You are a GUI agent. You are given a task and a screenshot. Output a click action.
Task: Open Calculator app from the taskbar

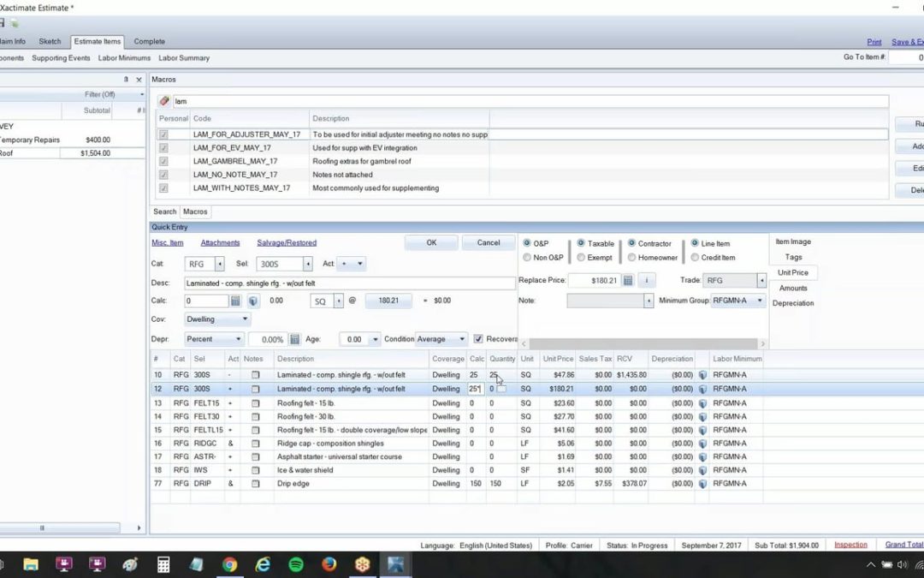[x=163, y=564]
